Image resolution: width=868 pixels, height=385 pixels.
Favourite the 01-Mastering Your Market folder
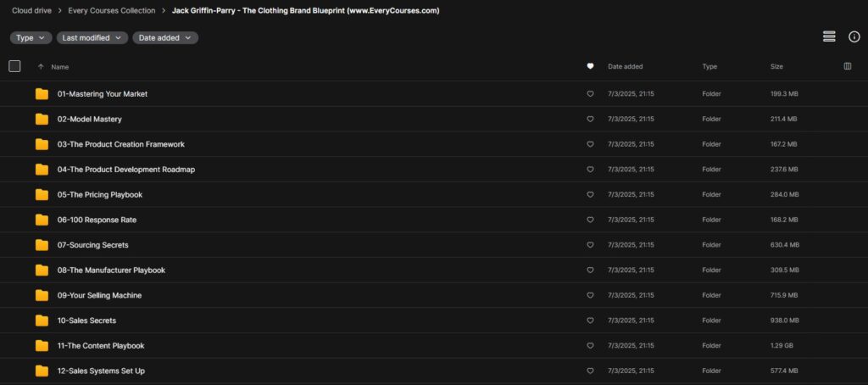tap(590, 94)
